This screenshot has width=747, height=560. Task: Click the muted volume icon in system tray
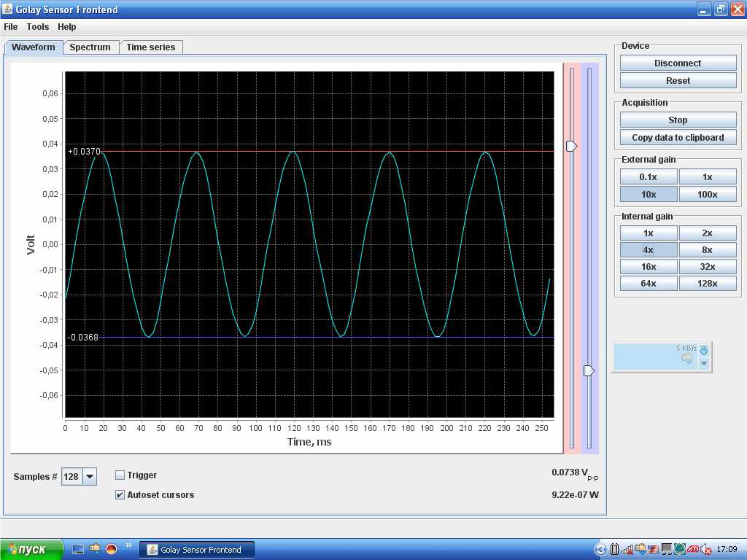706,550
